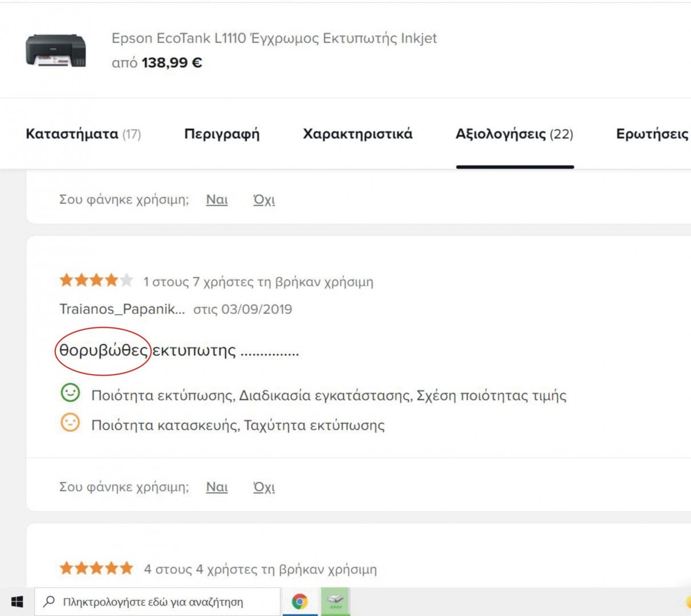Click the Windows taskbar search field
Viewport: 691px width, 616px height.
(157, 602)
